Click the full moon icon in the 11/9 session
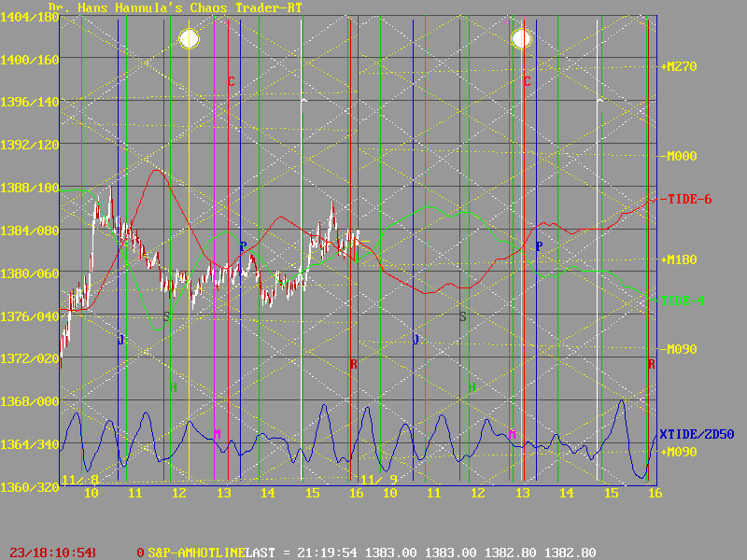 click(x=522, y=39)
